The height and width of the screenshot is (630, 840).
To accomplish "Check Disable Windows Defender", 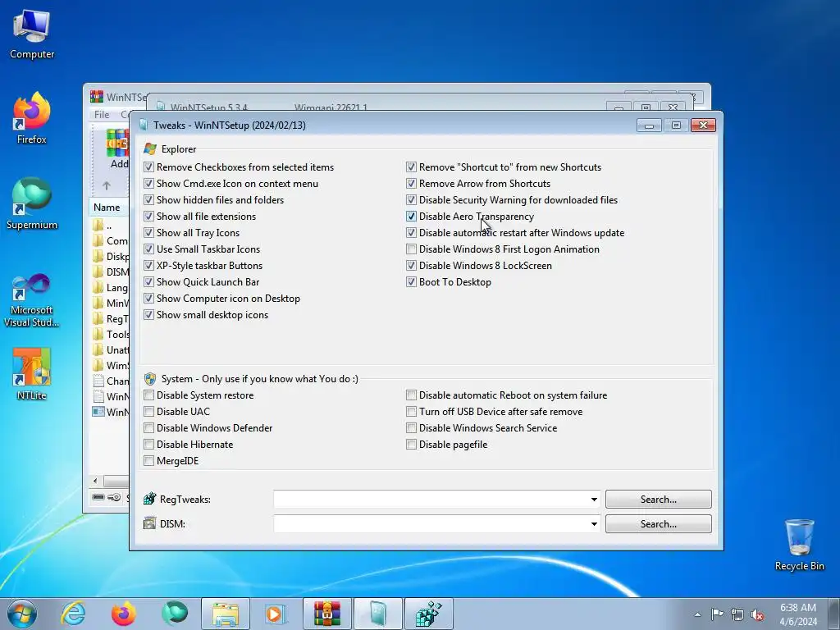I will tap(149, 428).
